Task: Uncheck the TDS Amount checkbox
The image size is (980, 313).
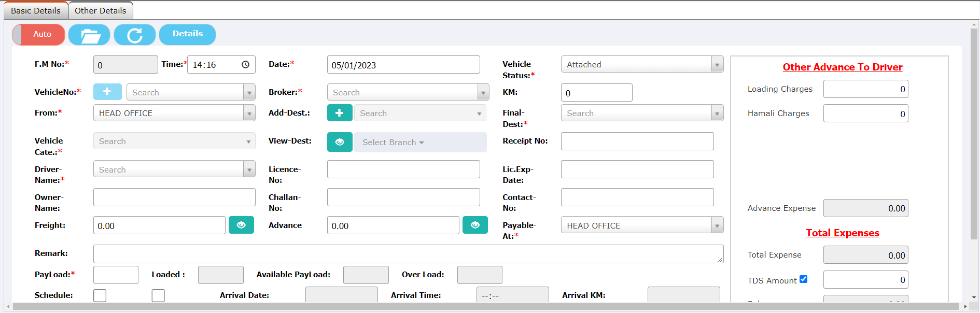Action: (x=803, y=279)
